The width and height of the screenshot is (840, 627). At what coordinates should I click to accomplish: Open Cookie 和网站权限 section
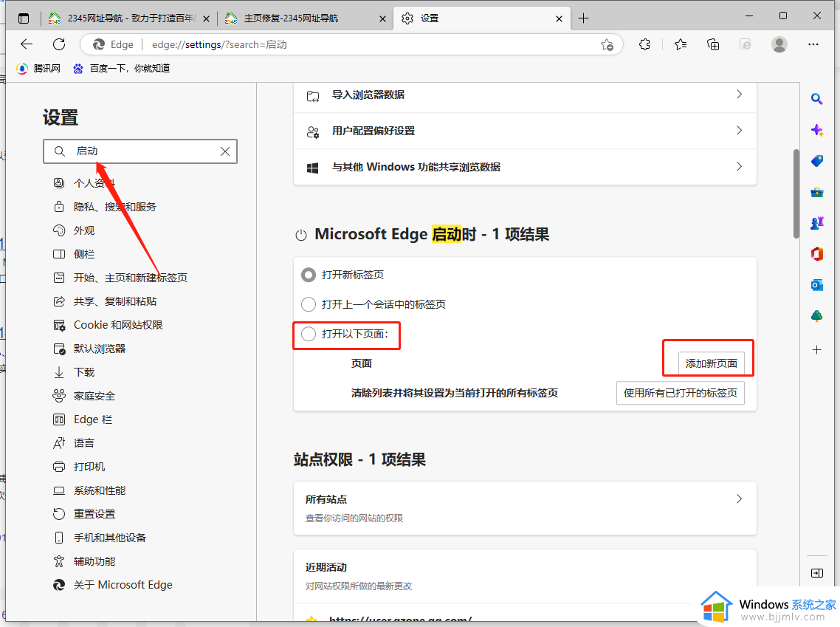tap(109, 325)
